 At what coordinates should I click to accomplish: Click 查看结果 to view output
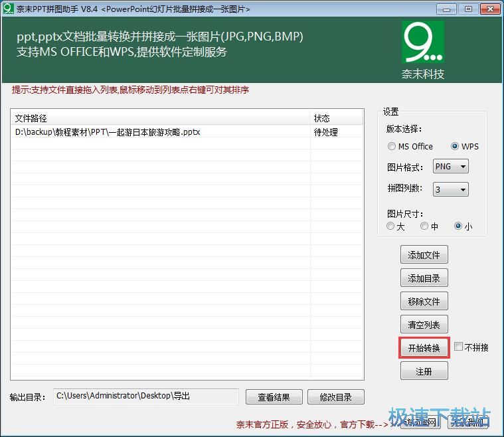[x=274, y=396]
